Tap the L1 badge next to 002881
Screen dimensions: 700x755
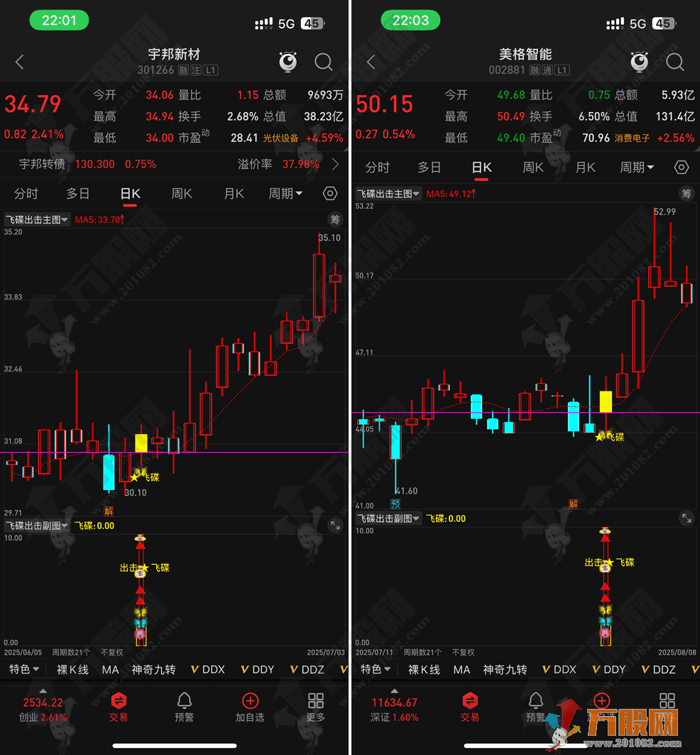point(562,70)
